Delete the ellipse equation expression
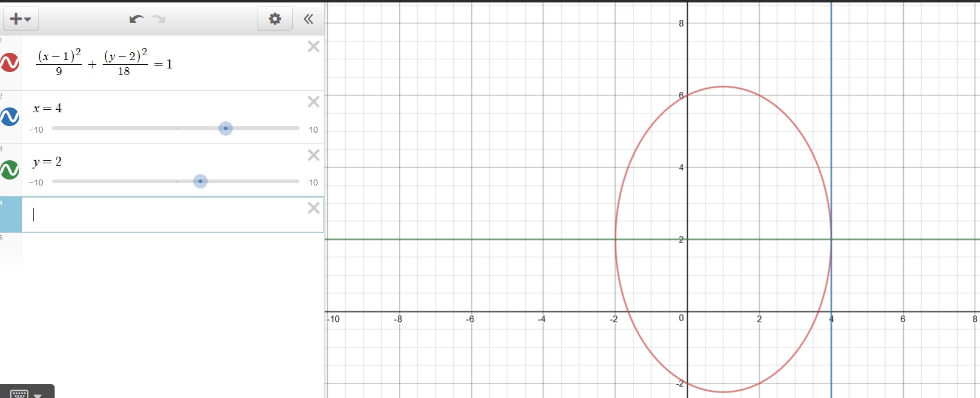Screen dimensions: 980x398 [313, 47]
